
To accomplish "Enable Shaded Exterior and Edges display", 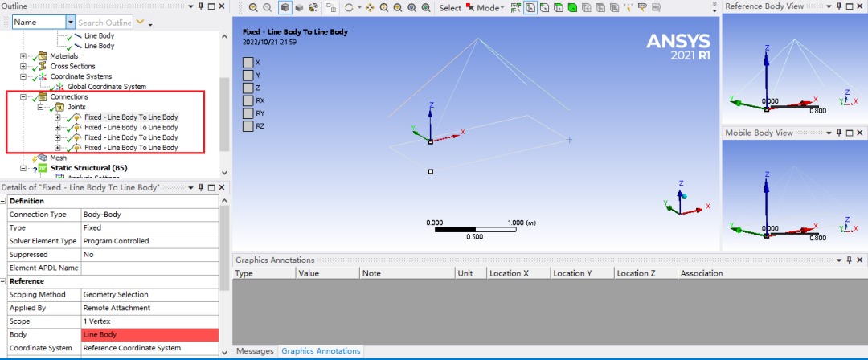I will (285, 8).
